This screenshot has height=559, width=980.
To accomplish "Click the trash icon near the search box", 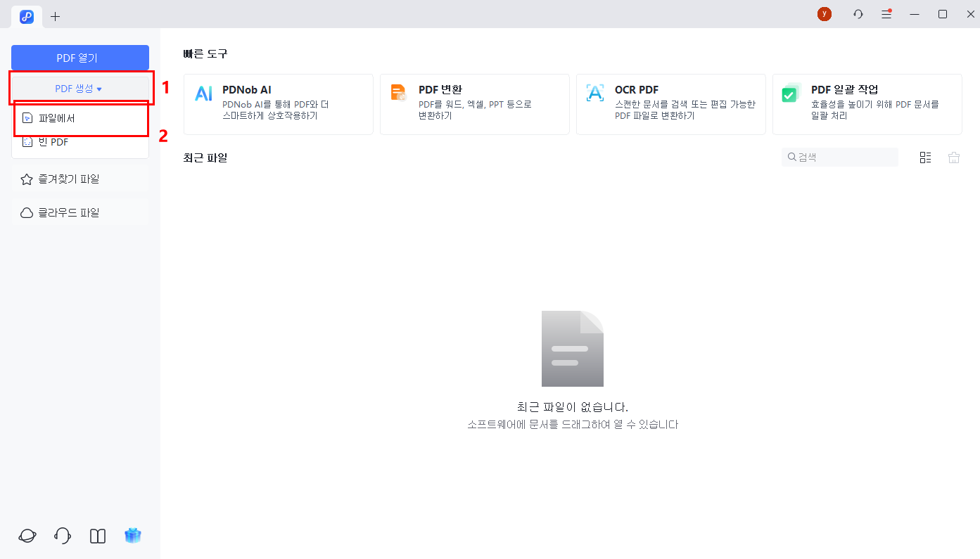I will pos(953,157).
